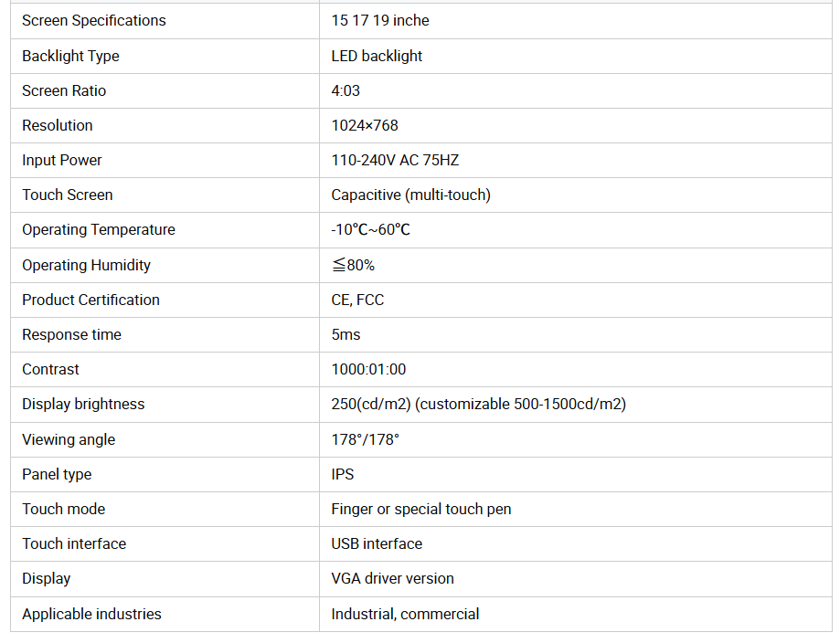
Task: Click the 15 17 19 inche value
Action: pyautogui.click(x=380, y=20)
